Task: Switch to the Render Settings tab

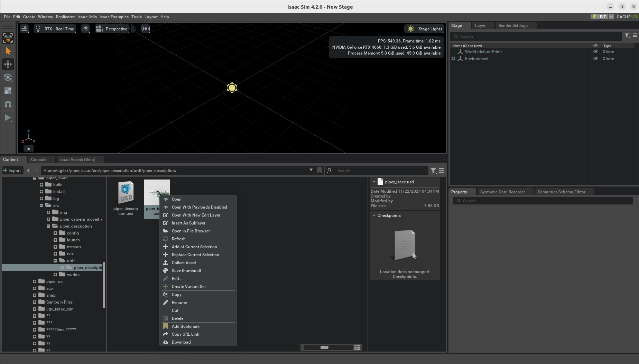Action: point(513,26)
